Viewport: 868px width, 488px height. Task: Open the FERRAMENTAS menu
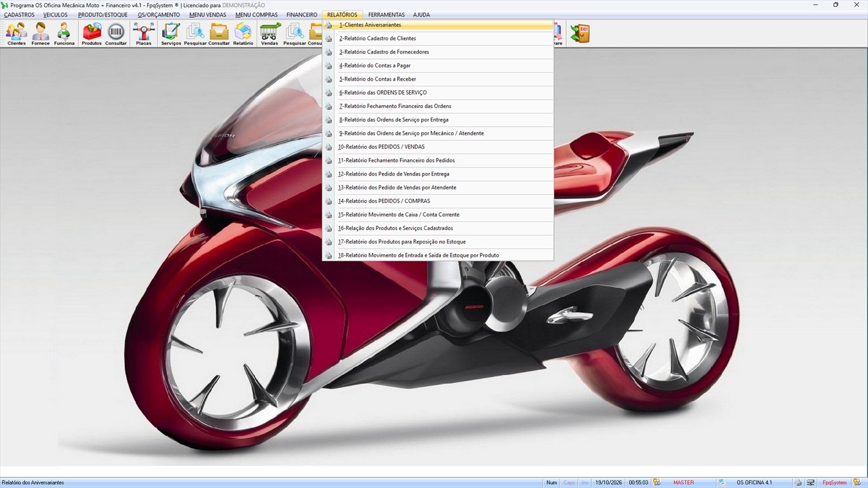(386, 15)
